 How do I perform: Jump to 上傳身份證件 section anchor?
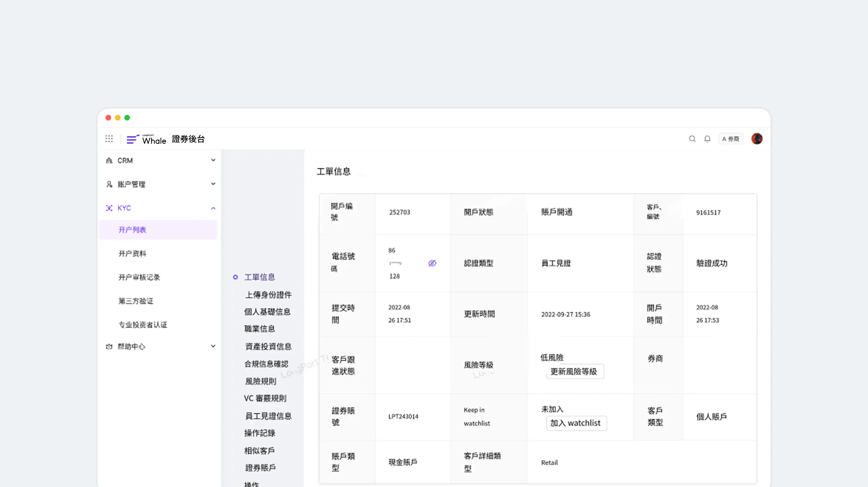[268, 295]
